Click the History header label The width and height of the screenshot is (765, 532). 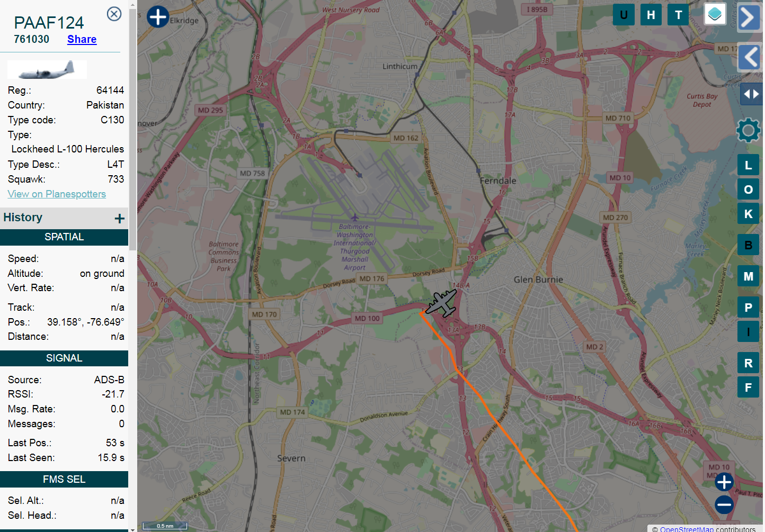pos(23,218)
